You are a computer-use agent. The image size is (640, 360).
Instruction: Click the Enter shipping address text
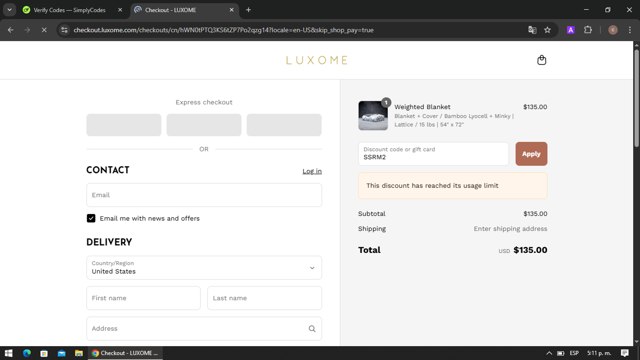point(510,229)
